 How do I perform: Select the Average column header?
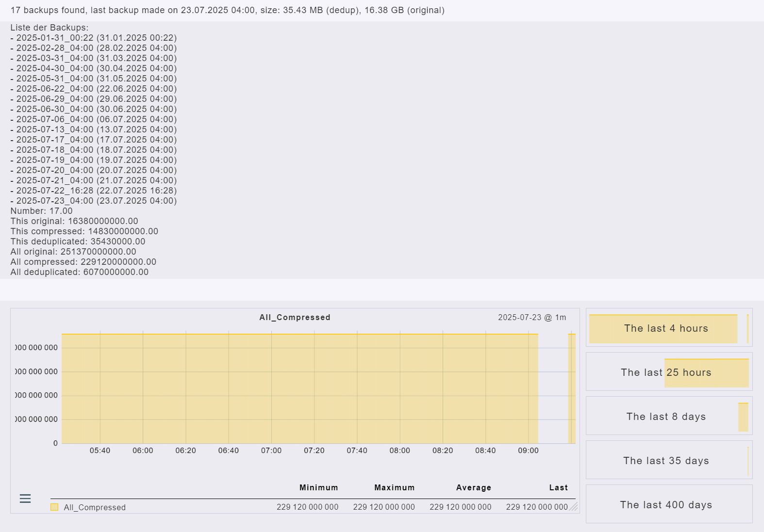(473, 488)
